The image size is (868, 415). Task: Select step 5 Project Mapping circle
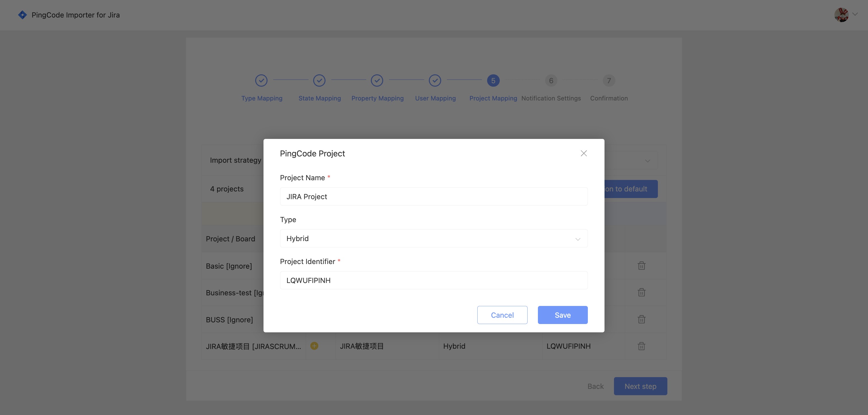point(493,81)
